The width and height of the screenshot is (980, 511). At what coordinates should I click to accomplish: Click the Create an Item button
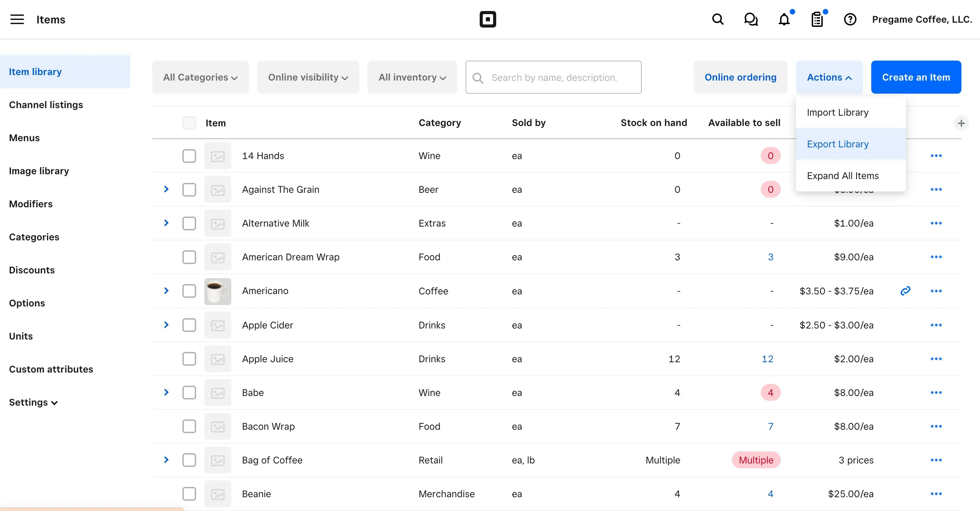(x=916, y=77)
